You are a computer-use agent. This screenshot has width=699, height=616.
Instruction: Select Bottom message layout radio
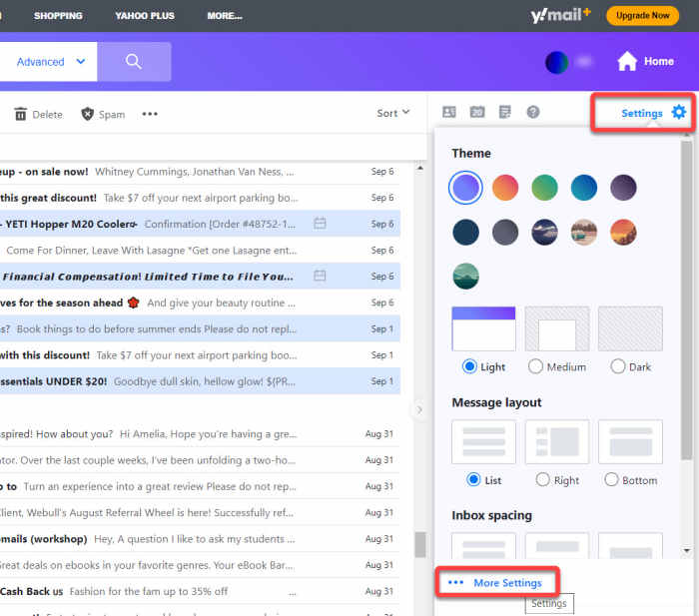point(611,479)
